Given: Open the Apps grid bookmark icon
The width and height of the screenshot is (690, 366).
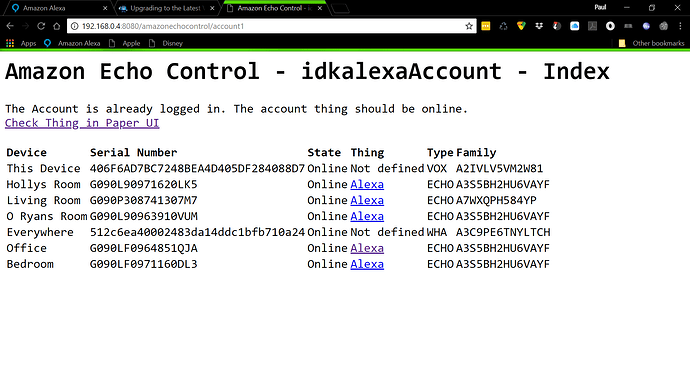Looking at the screenshot, I should [x=10, y=43].
